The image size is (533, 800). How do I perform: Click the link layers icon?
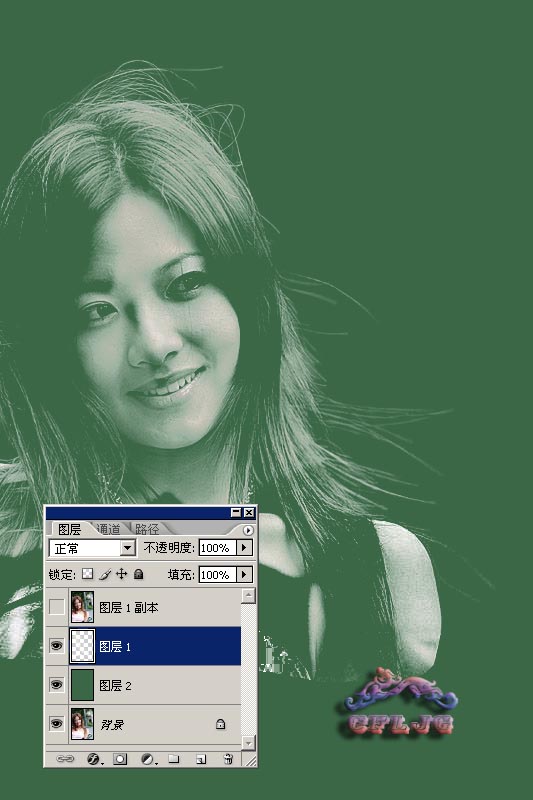point(65,759)
